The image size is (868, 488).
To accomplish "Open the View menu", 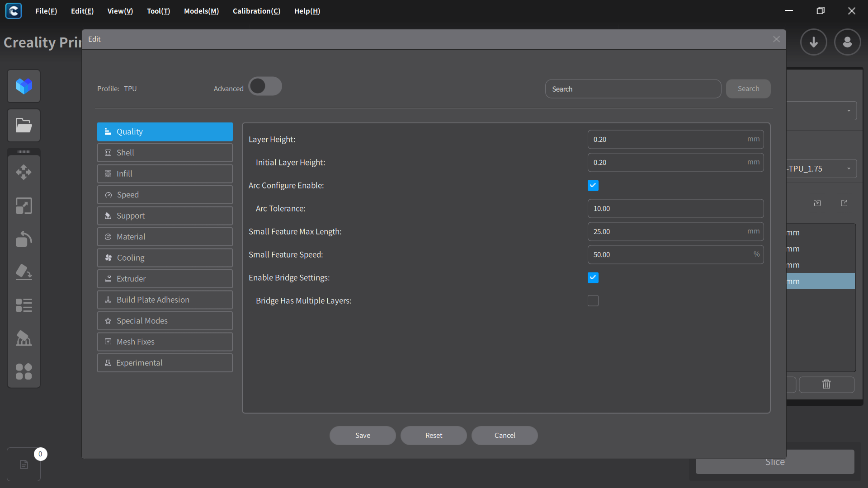I will (120, 11).
